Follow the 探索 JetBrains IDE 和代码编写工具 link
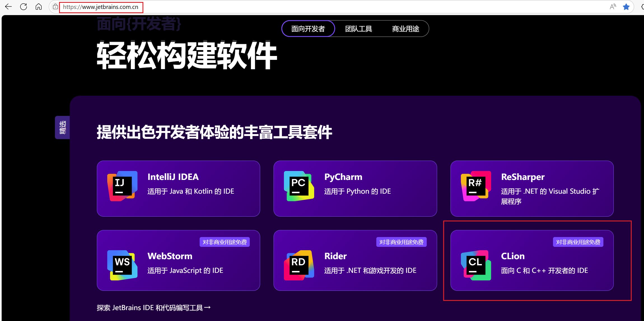 coord(153,308)
